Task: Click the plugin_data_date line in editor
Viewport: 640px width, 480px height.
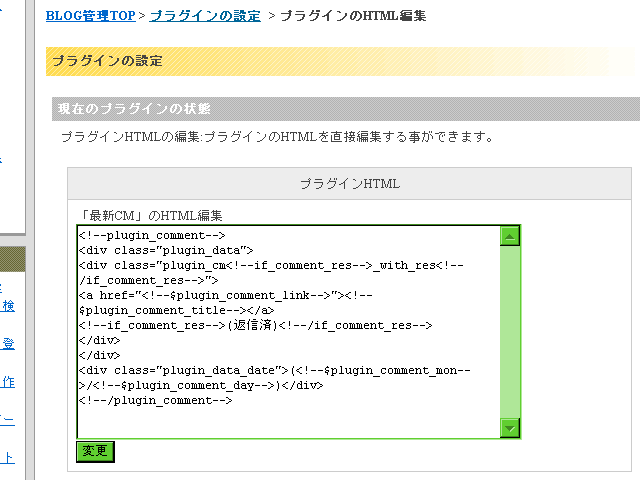Action: point(275,371)
